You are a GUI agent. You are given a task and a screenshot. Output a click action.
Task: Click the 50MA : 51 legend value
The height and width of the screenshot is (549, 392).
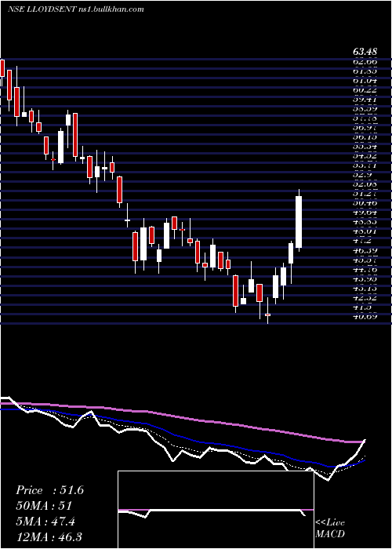coord(44,506)
